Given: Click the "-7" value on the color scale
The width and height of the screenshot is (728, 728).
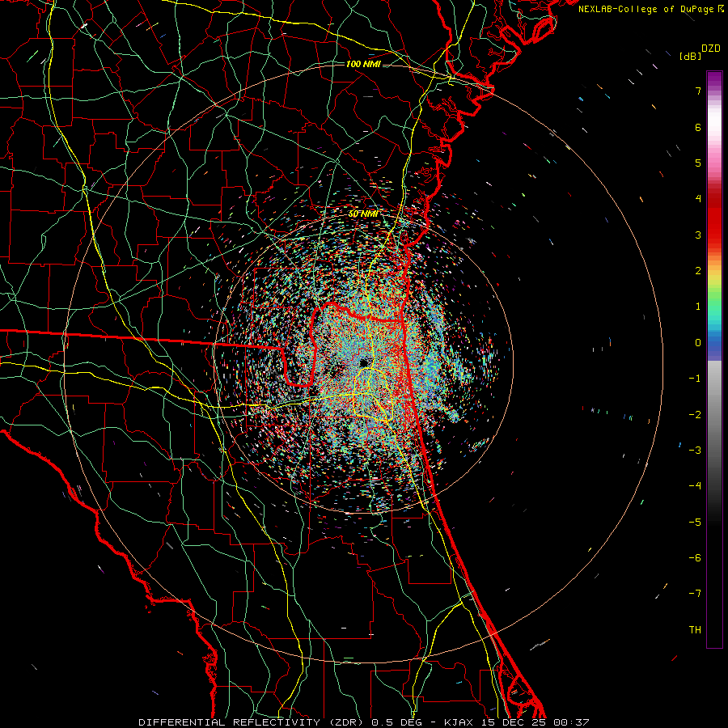Looking at the screenshot, I should 695,594.
